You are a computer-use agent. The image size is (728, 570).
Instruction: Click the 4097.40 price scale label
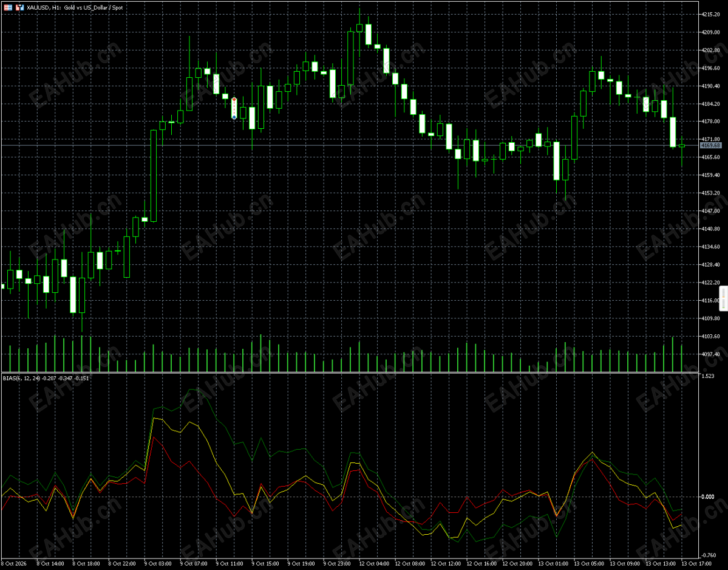(x=711, y=354)
